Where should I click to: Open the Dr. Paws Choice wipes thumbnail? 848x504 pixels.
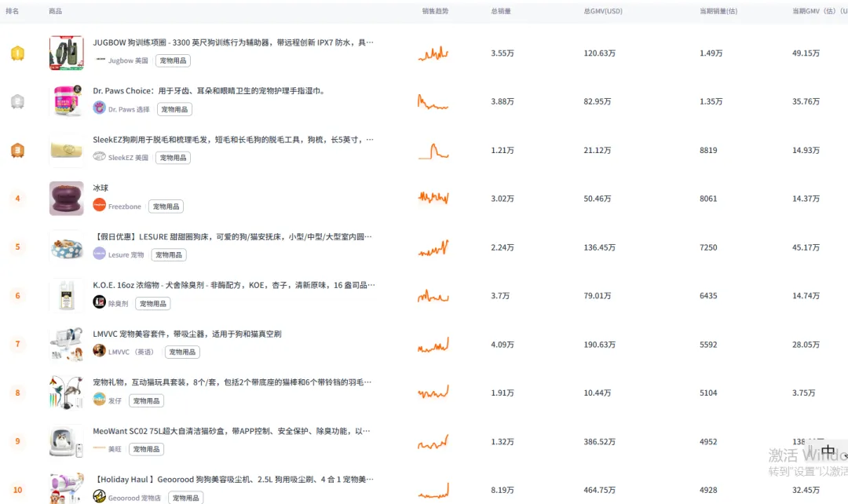[67, 101]
